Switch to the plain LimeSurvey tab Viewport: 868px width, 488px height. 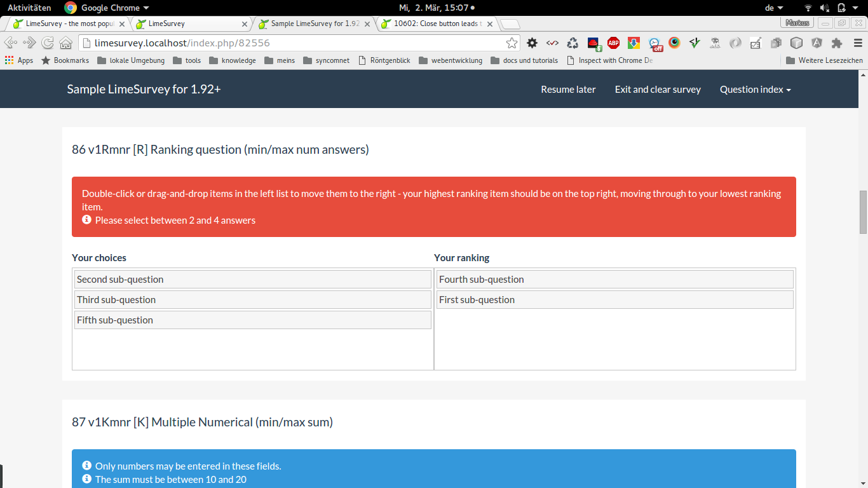192,24
